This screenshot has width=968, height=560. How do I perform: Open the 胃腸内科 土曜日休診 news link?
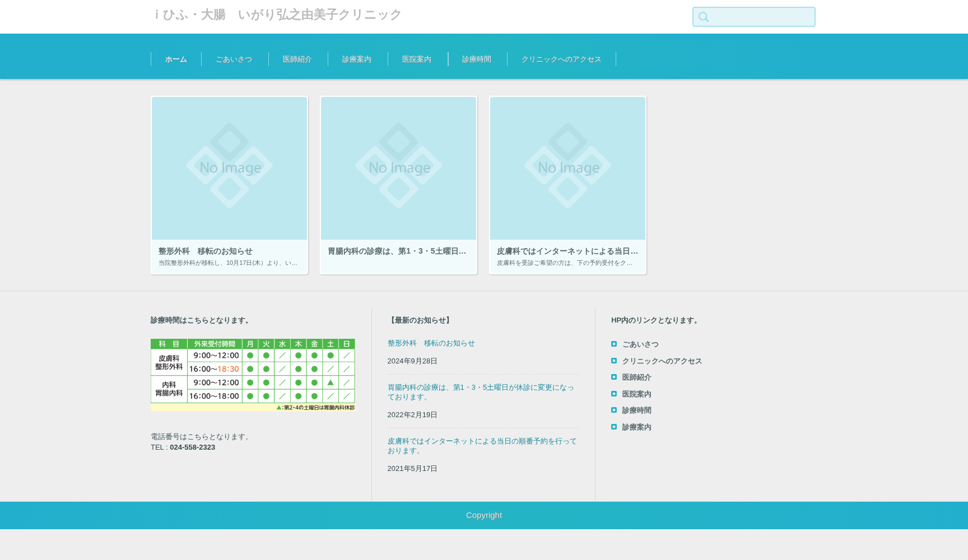[x=480, y=392]
